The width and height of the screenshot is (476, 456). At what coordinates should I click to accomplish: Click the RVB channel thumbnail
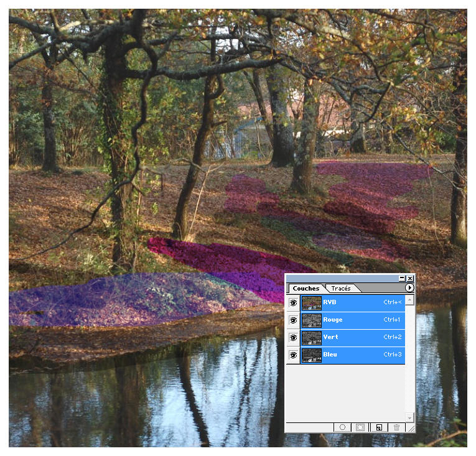pos(312,303)
